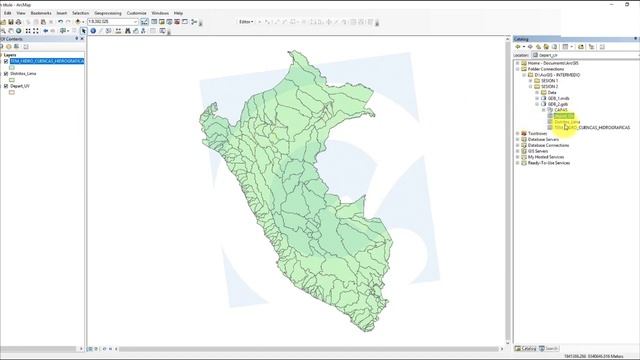Open the Measure tool

[x=118, y=31]
